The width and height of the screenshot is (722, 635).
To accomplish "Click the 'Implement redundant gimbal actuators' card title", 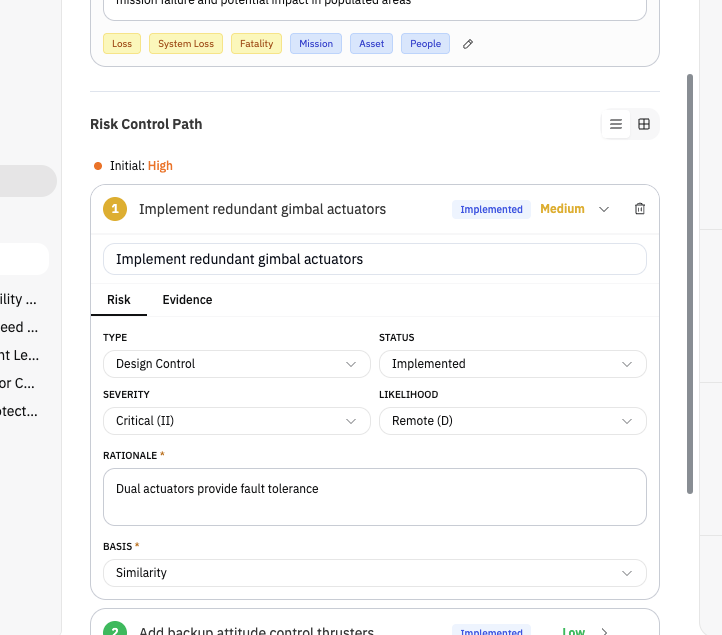I will [262, 210].
